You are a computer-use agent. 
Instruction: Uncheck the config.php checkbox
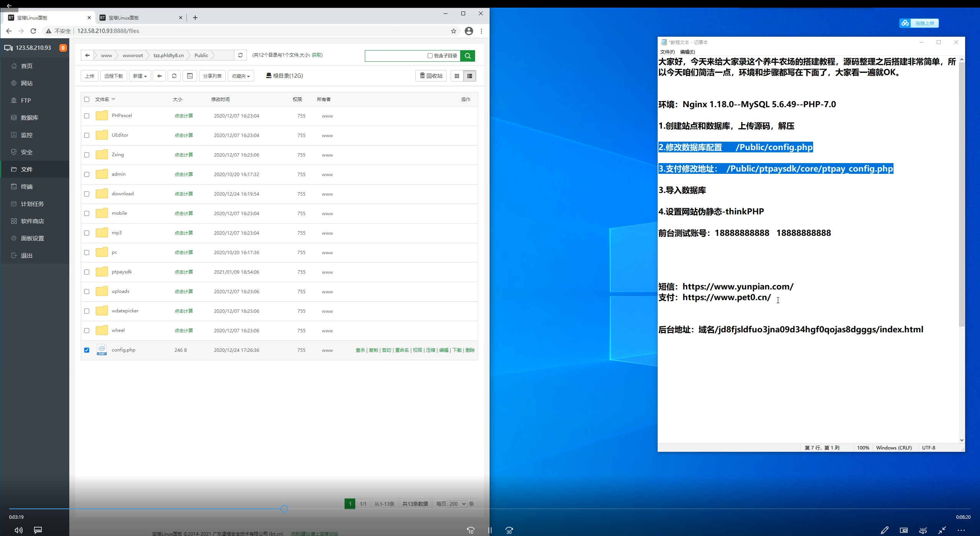tap(87, 350)
